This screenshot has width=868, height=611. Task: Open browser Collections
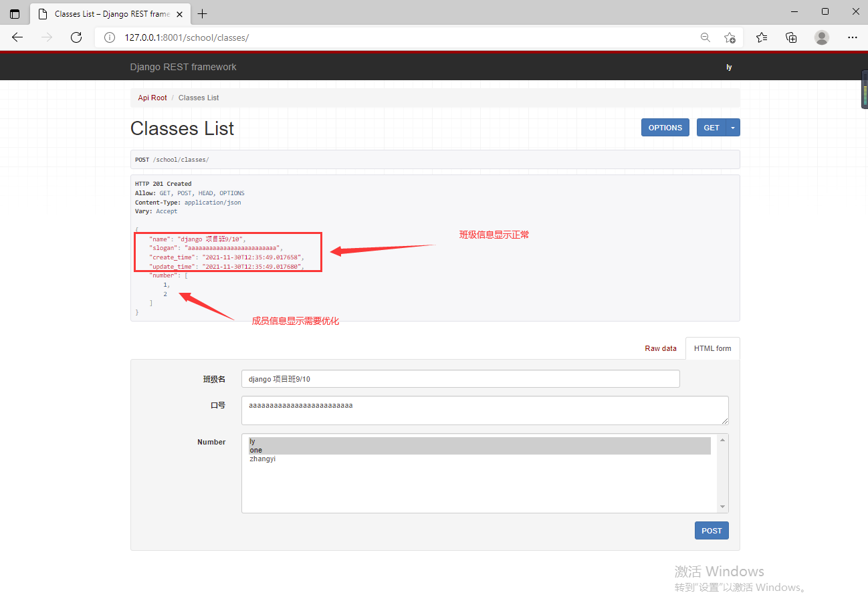791,37
